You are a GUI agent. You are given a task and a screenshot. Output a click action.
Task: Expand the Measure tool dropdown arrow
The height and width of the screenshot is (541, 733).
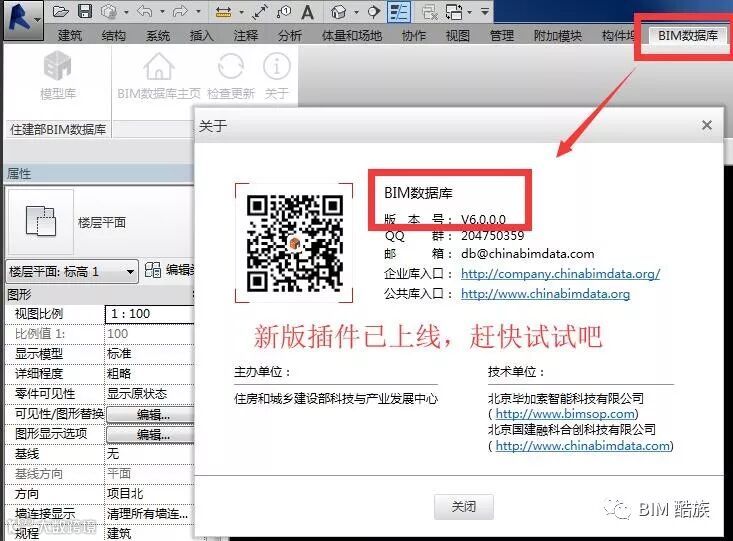coord(242,13)
